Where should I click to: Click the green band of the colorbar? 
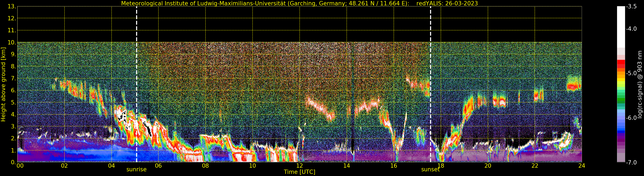coord(621,100)
